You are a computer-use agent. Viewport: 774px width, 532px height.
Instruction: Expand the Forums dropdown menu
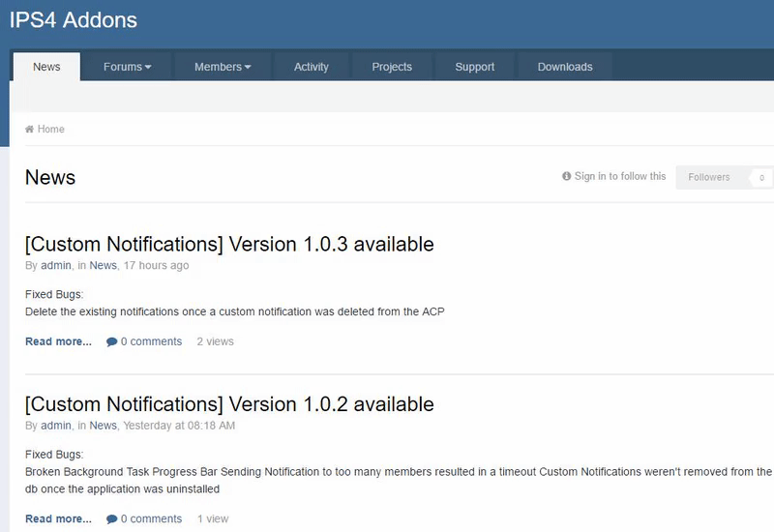coord(128,67)
